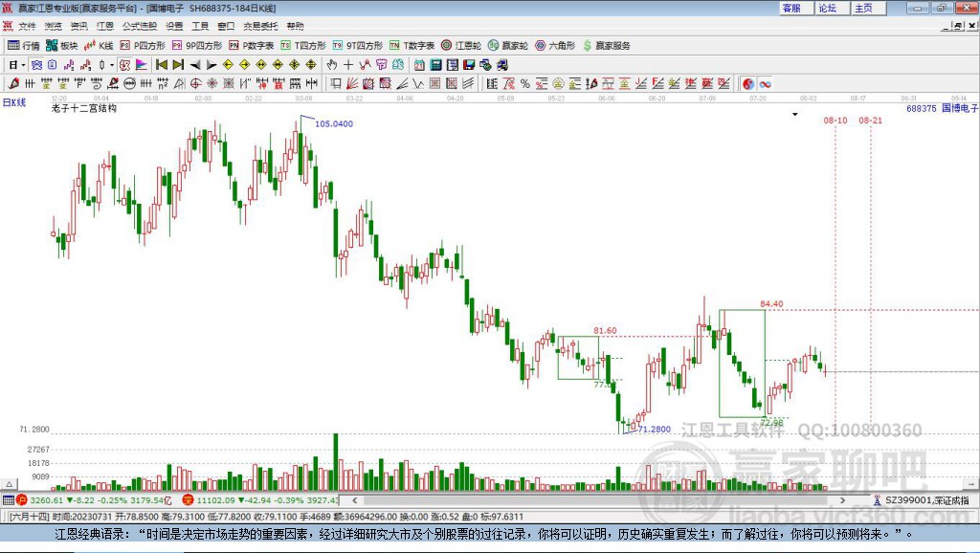Open the 浏览 menu

pos(54,26)
